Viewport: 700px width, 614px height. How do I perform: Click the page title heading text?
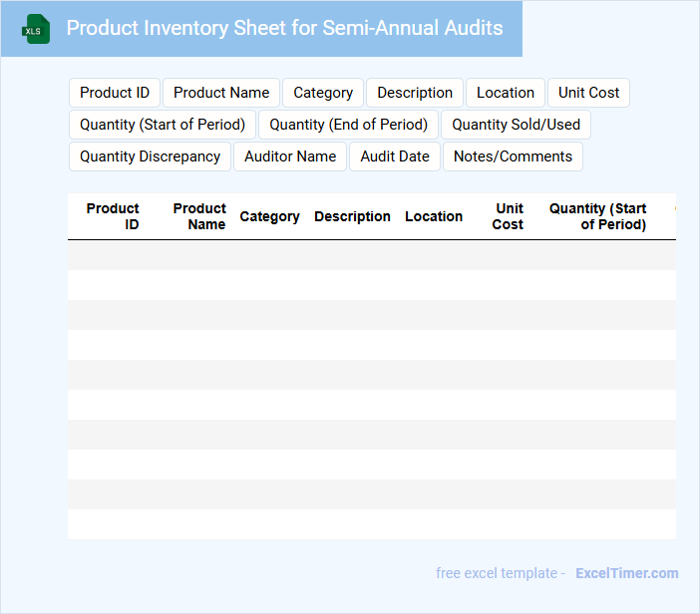point(284,28)
